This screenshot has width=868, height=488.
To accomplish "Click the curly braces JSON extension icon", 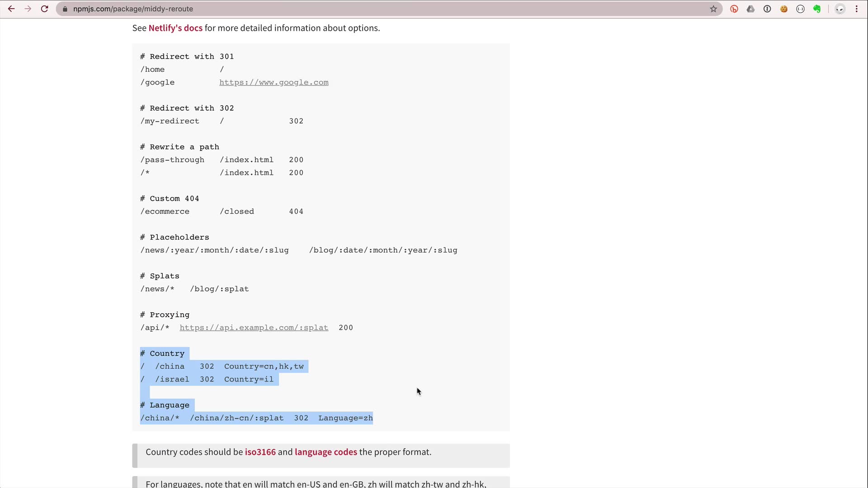I will (x=800, y=9).
